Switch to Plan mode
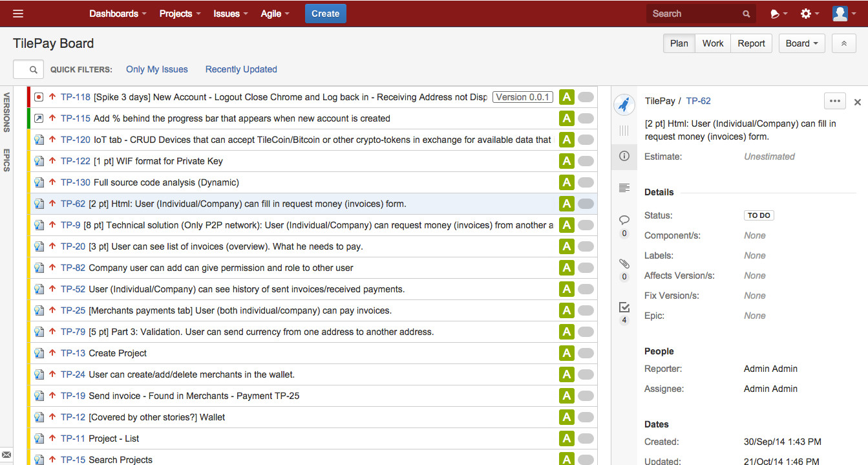Screen dimensions: 868x465 pos(679,43)
